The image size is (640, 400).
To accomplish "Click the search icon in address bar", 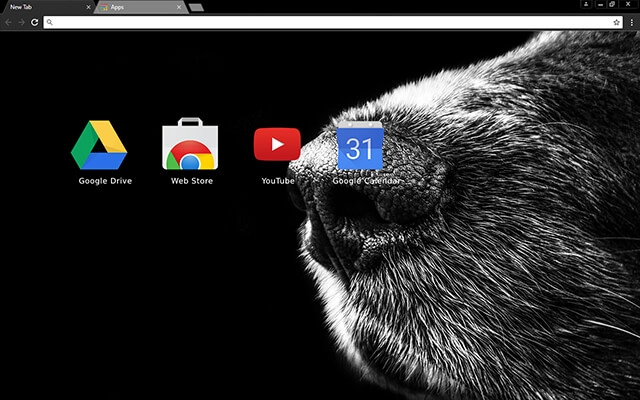I will 50,22.
